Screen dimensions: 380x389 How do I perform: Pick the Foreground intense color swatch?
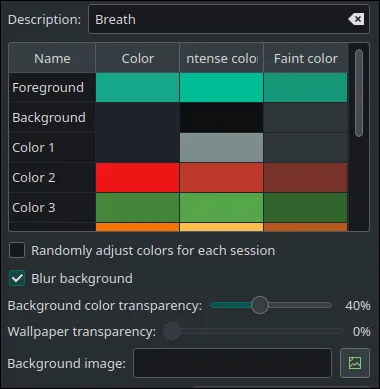tap(221, 88)
